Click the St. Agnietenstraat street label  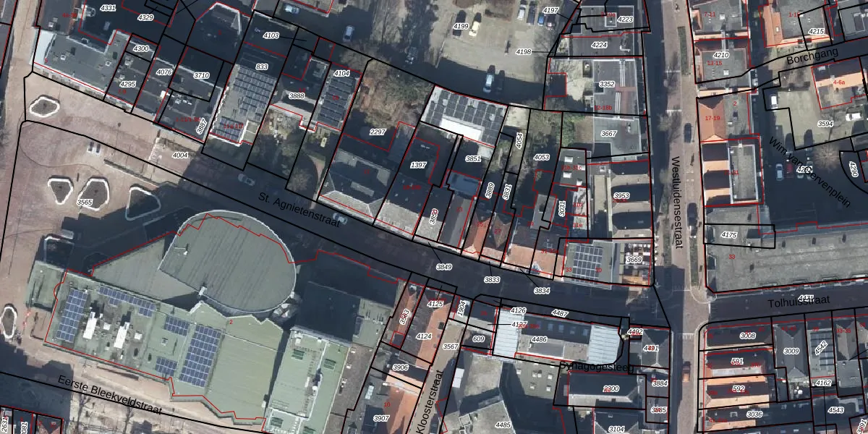point(299,210)
